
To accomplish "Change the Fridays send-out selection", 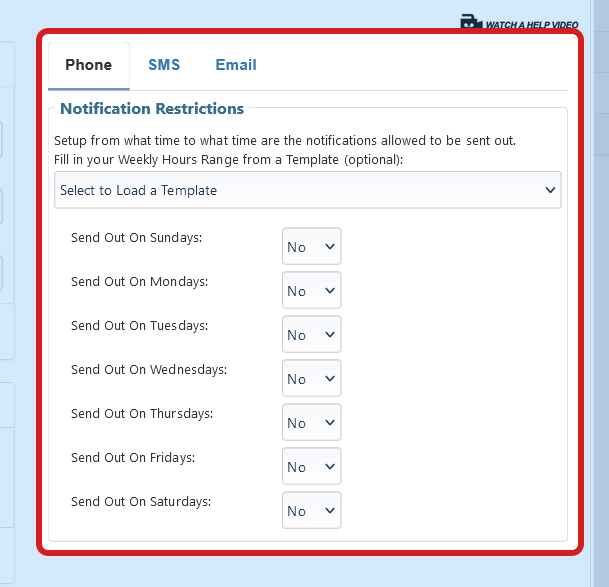I will (x=311, y=466).
